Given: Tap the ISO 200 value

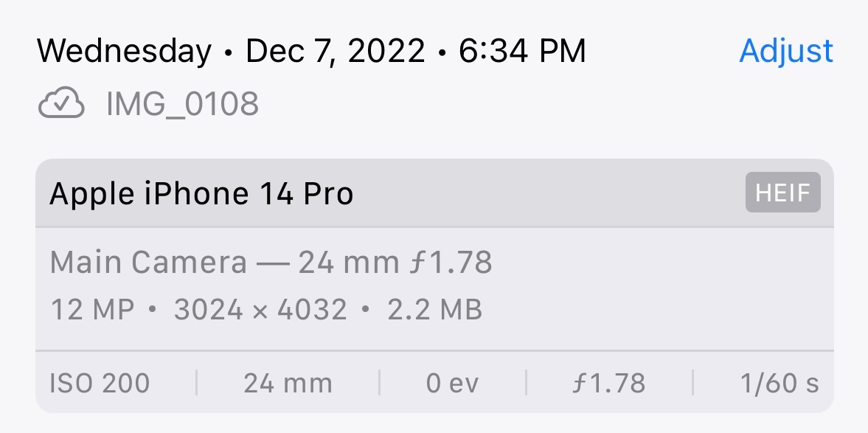Looking at the screenshot, I should (x=100, y=384).
